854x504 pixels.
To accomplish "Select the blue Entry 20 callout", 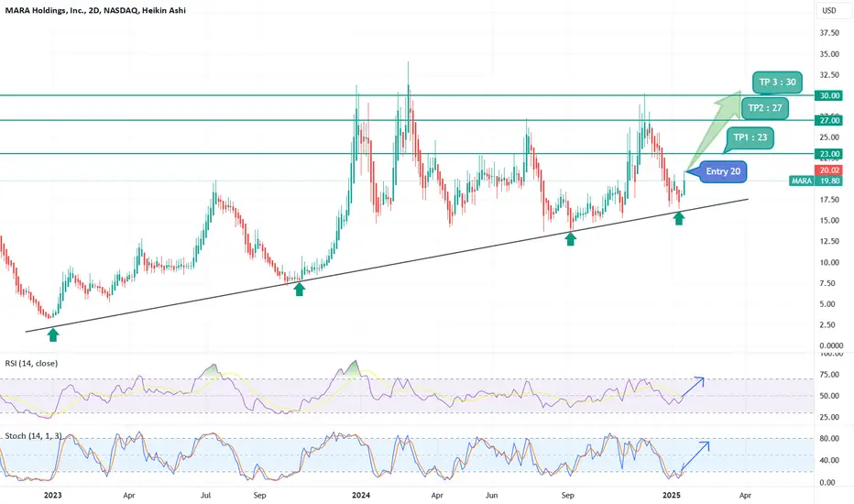I will tap(718, 171).
